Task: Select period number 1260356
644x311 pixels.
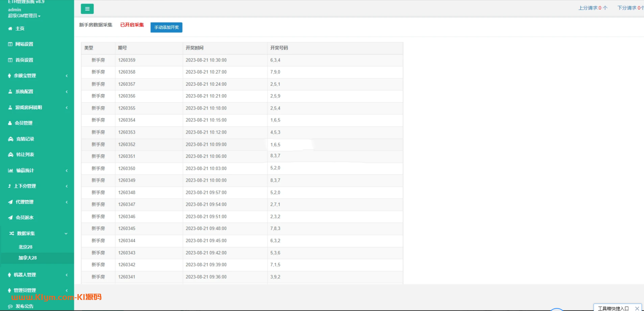Action: pos(127,96)
